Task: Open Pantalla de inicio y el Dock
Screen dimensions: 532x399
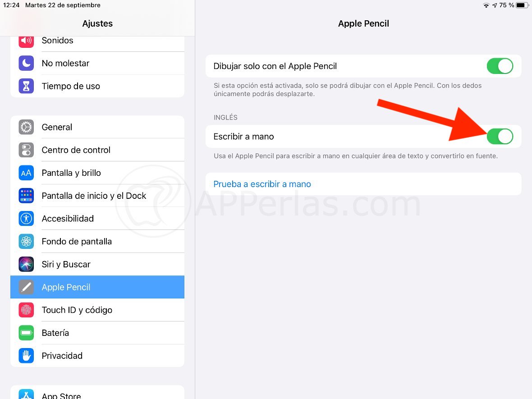Action: pos(97,196)
